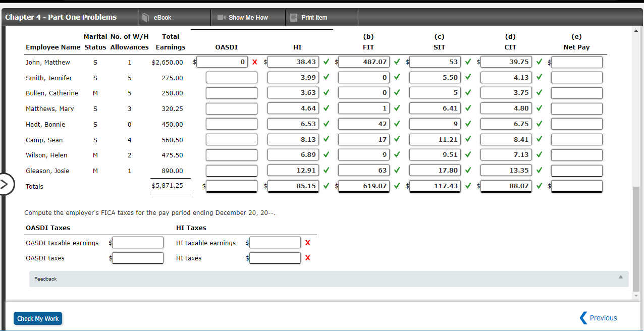
Task: Click the Feedback label
Action: point(45,279)
